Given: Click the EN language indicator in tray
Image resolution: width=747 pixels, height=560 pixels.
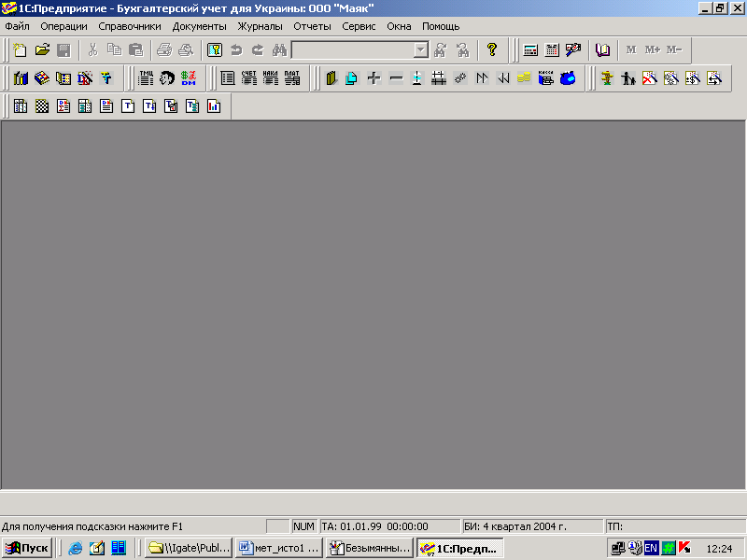Looking at the screenshot, I should tap(651, 548).
